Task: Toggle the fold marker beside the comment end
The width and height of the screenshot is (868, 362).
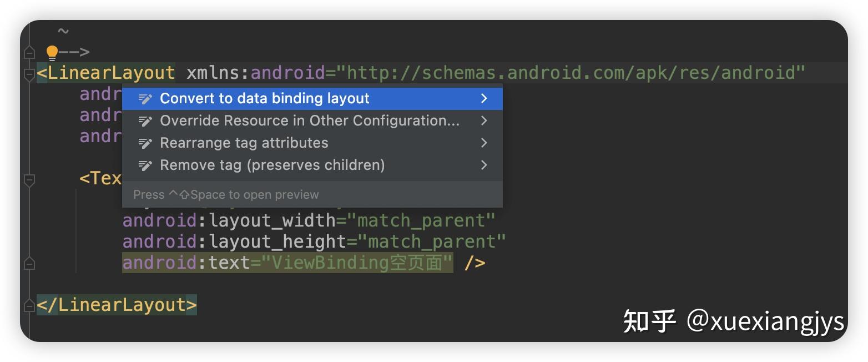Action: tap(29, 53)
